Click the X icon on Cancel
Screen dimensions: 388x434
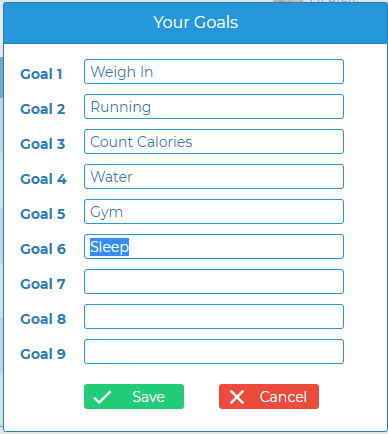237,397
